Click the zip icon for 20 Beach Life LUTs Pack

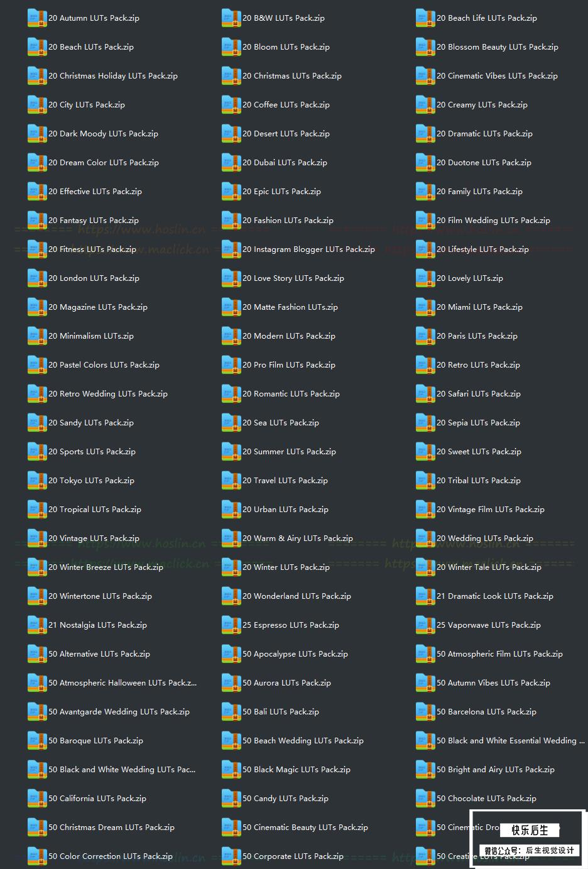click(425, 18)
